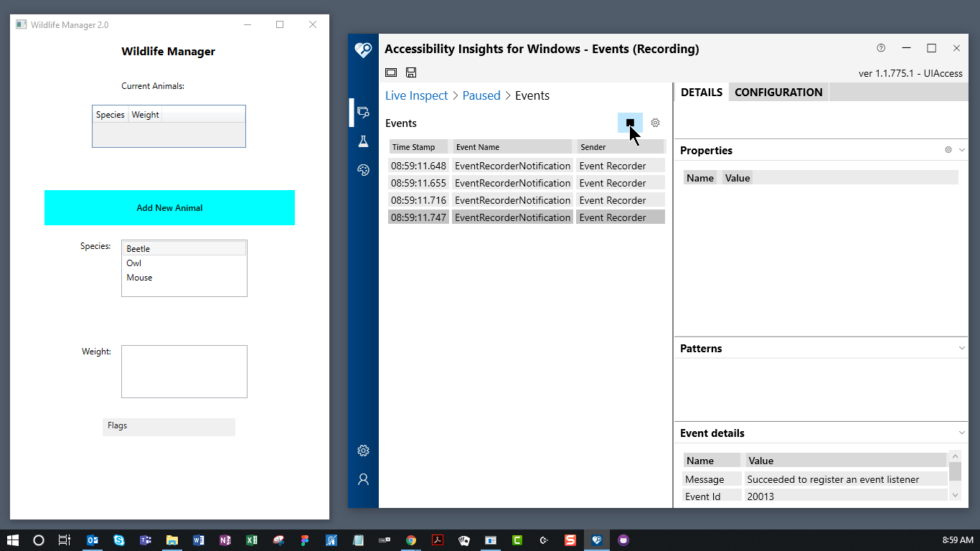Select event row with timestamp 08:59:11.655
The height and width of the screenshot is (551, 980).
click(x=527, y=183)
